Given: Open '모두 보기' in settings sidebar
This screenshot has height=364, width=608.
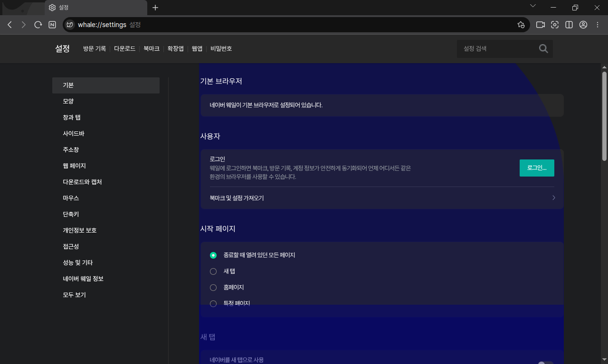Looking at the screenshot, I should point(74,295).
